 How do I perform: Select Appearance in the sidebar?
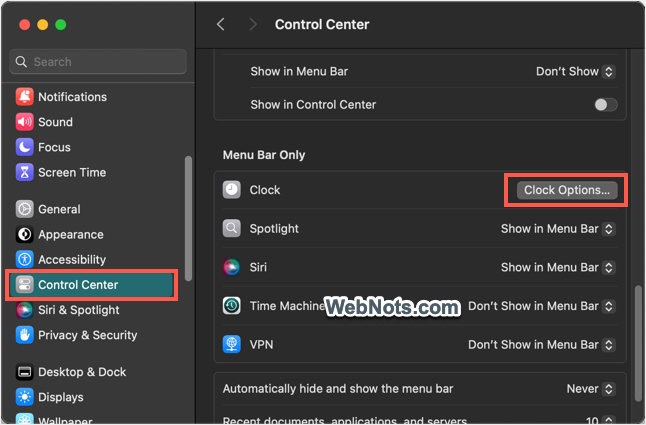pos(92,234)
